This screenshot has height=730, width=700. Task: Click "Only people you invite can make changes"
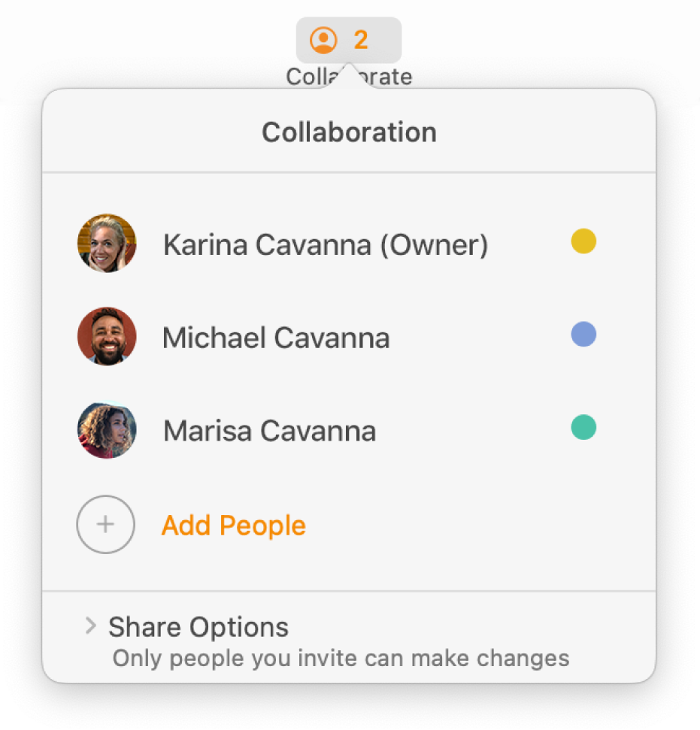341,659
